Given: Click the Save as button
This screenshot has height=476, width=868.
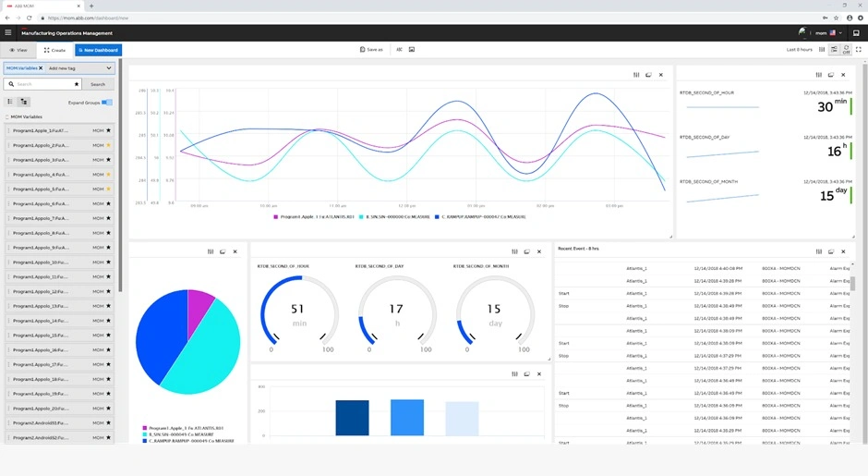Looking at the screenshot, I should click(x=371, y=49).
